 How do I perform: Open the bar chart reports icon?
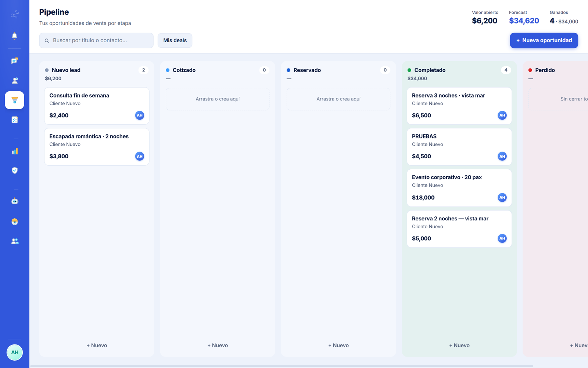click(14, 151)
